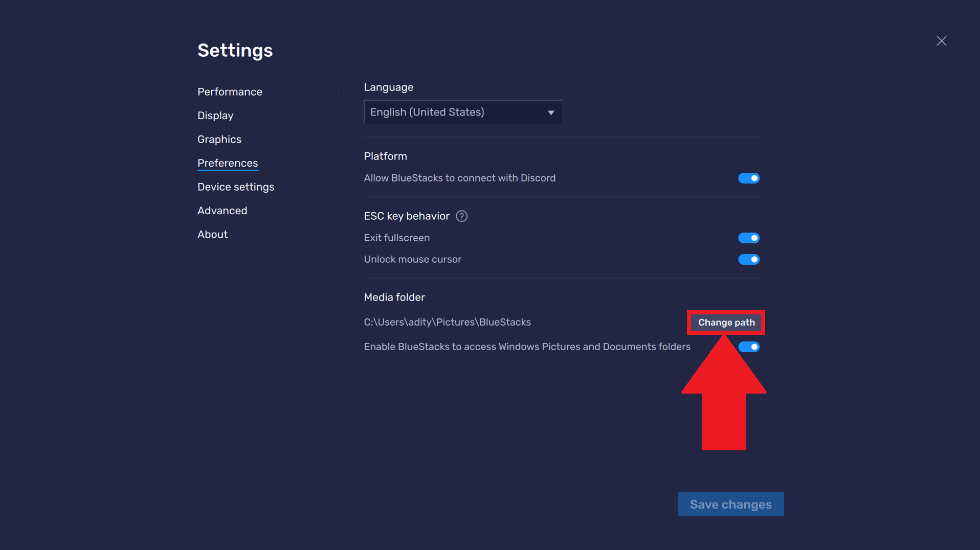The height and width of the screenshot is (550, 980).
Task: Switch to the Performance settings tab
Action: pos(230,91)
